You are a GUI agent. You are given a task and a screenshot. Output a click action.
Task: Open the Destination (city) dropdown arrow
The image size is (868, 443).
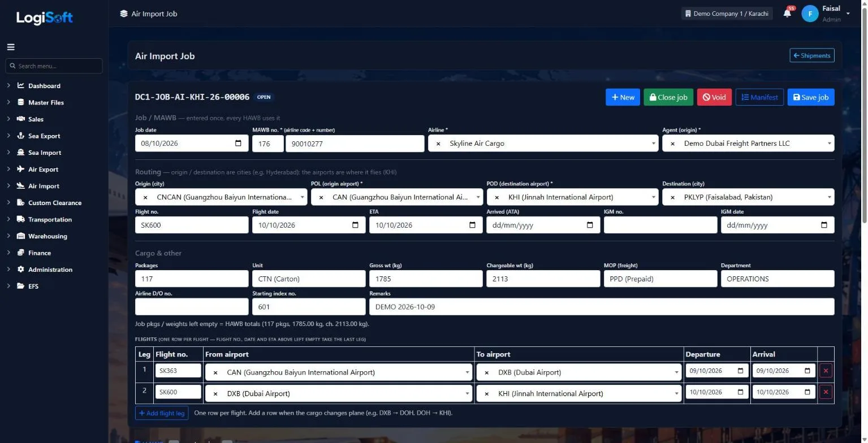830,197
